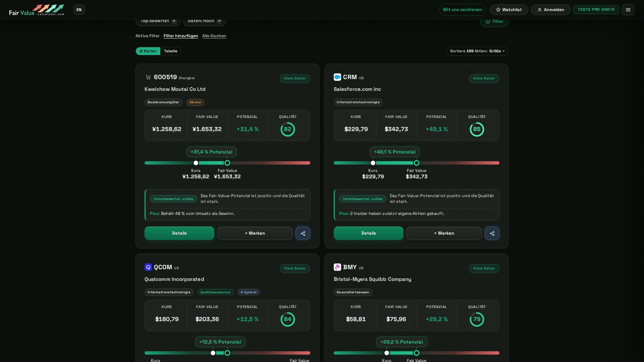Click 'Viele Daten' badge on Salesforce card
Screen dimensions: 644x362
[x=484, y=78]
